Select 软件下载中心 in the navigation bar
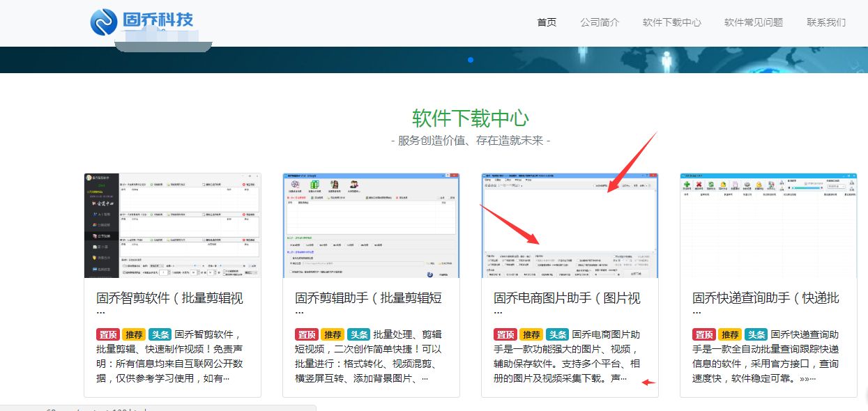868x411 pixels. coord(671,22)
